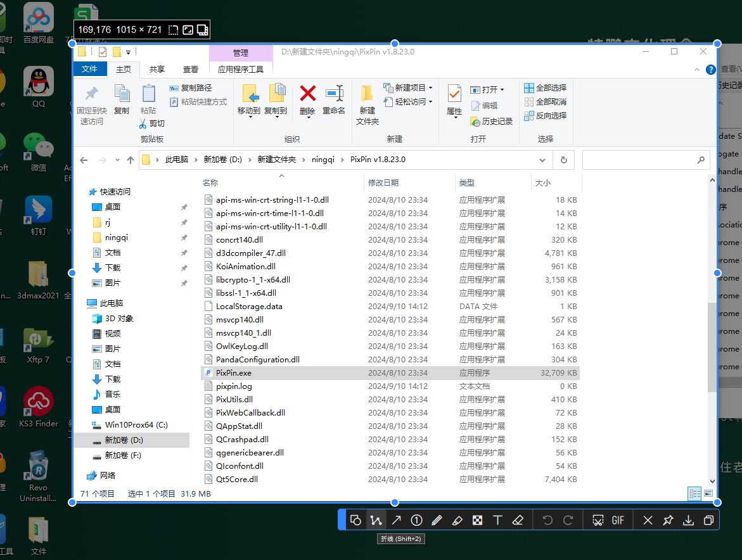Click the refresh button beside the address bar
Screen dimensions: 742x560
pyautogui.click(x=563, y=160)
